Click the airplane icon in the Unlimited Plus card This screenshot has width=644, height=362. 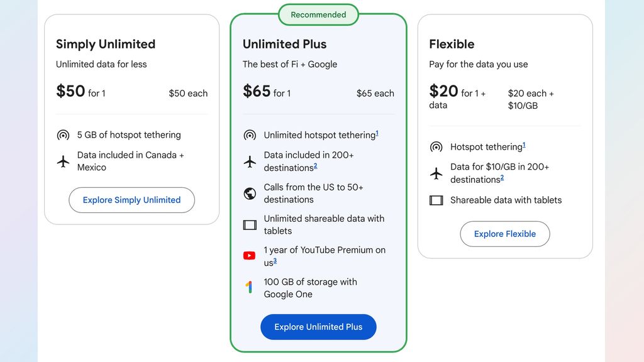250,162
